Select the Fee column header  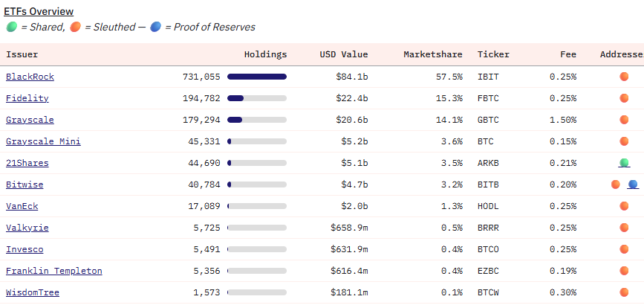coord(568,54)
